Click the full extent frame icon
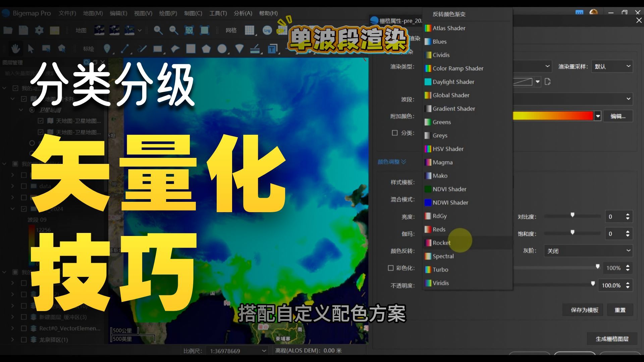644x362 pixels. [205, 31]
